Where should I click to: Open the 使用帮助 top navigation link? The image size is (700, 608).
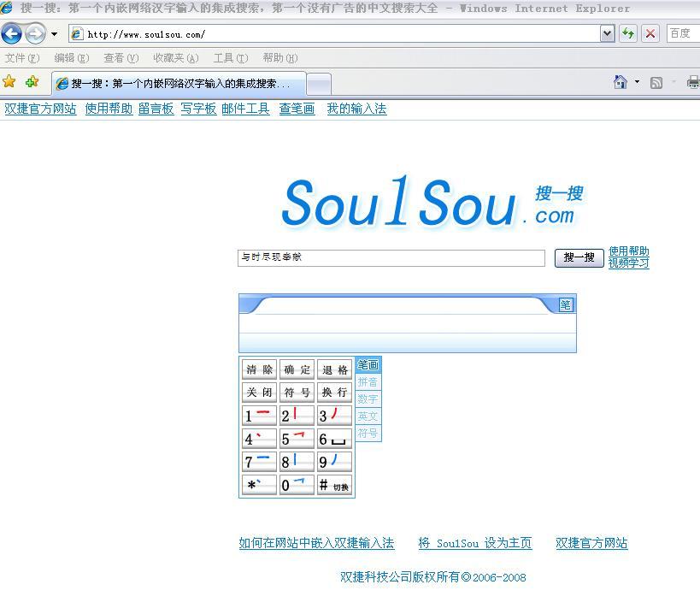click(x=109, y=109)
